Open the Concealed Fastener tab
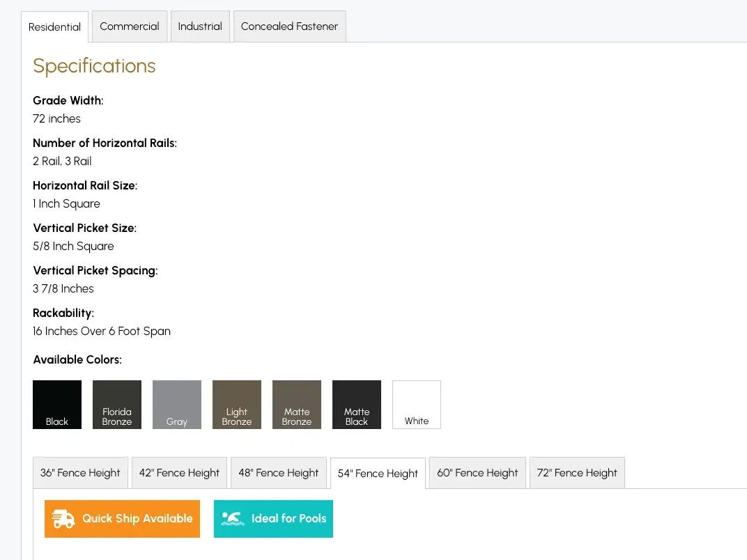Viewport: 747px width, 560px height. tap(290, 26)
